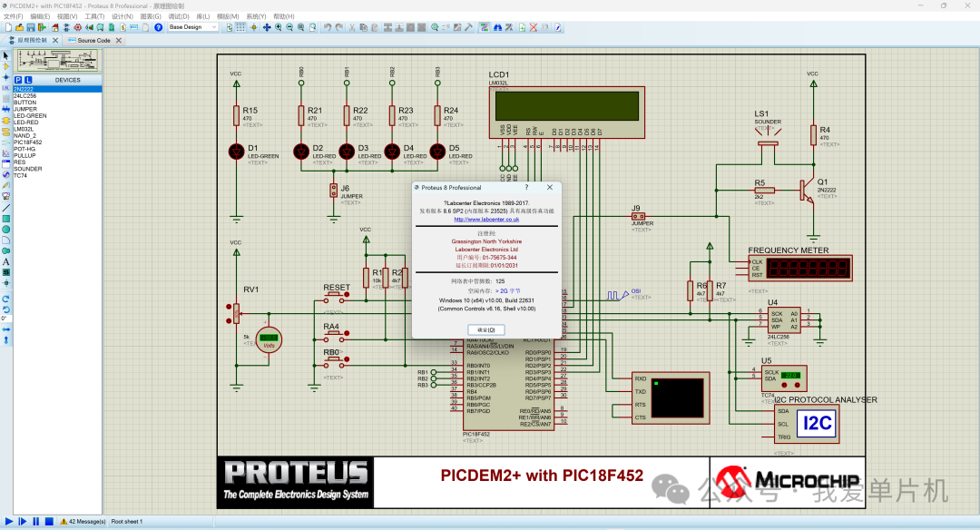Click the P pick devices button
The image size is (980, 530).
18,80
